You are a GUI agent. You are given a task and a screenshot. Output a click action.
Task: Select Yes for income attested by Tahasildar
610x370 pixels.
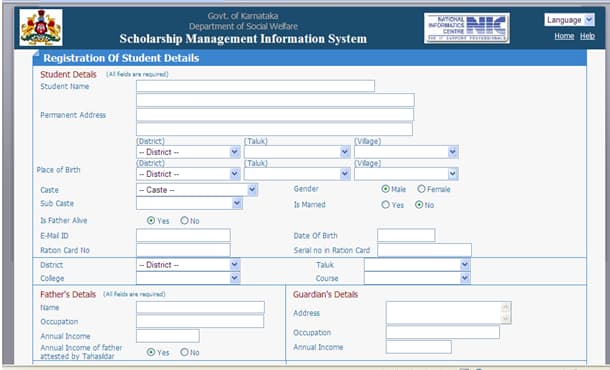[151, 352]
